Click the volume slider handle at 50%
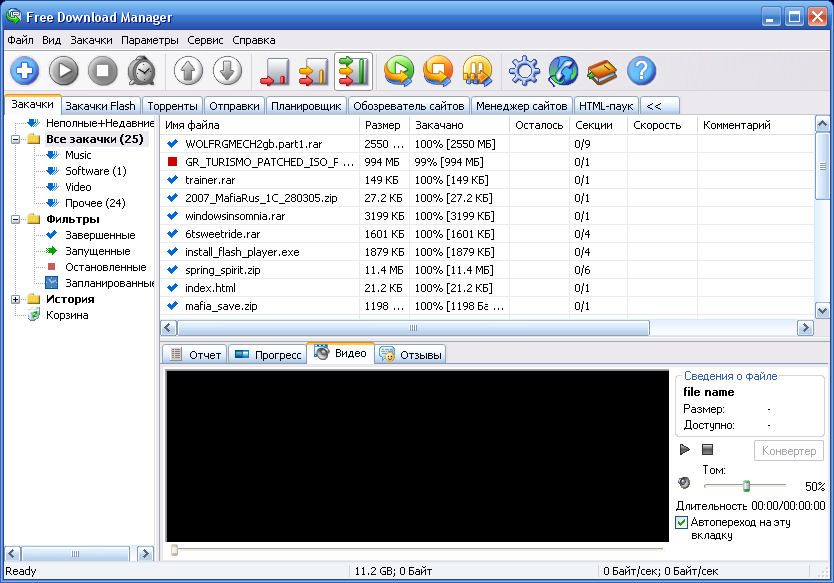 coord(746,485)
